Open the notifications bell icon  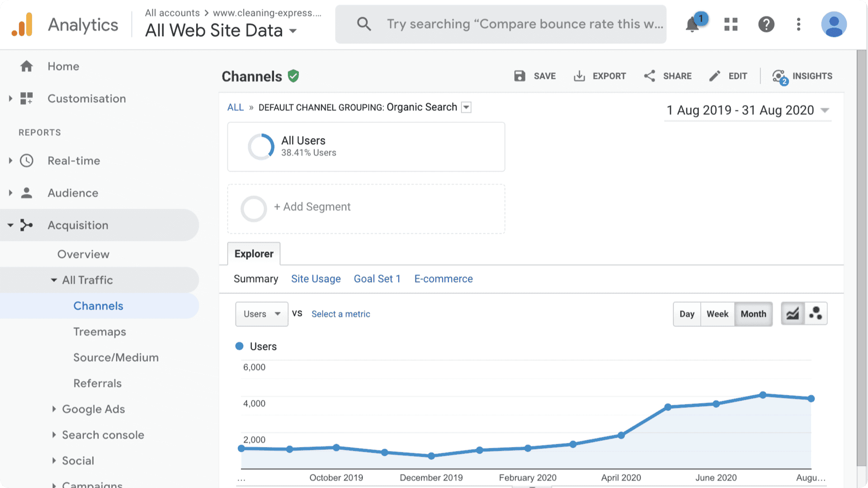(692, 24)
